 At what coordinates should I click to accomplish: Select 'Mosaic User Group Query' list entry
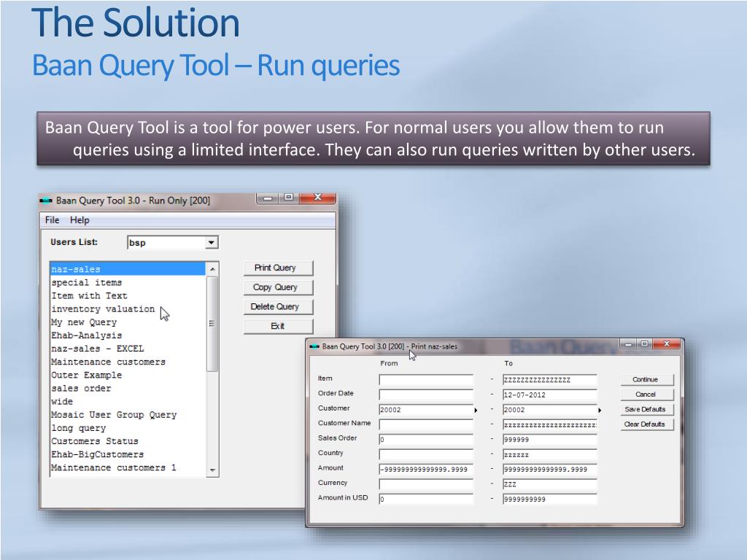pyautogui.click(x=114, y=415)
